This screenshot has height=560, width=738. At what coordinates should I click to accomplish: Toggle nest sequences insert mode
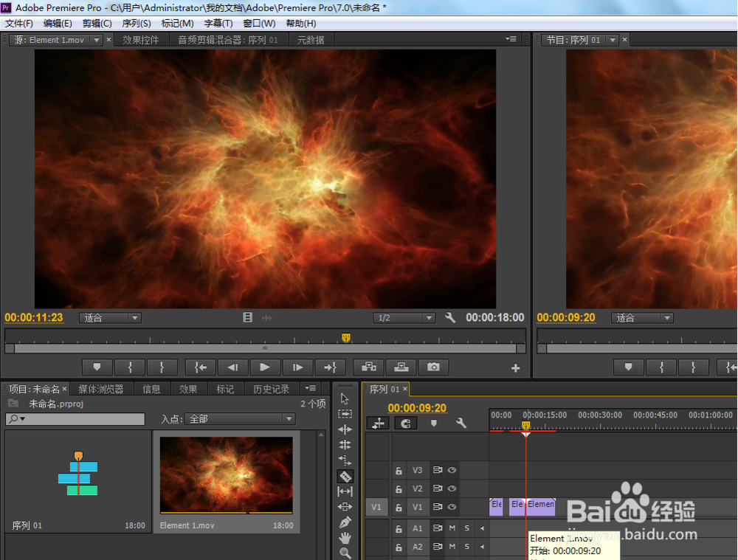(378, 424)
